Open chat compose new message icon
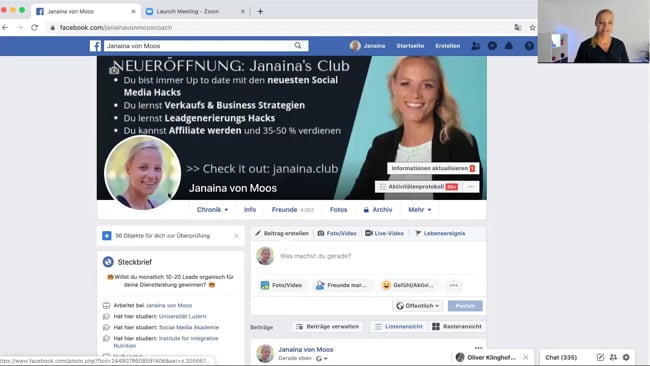This screenshot has width=650, height=366. [x=600, y=357]
